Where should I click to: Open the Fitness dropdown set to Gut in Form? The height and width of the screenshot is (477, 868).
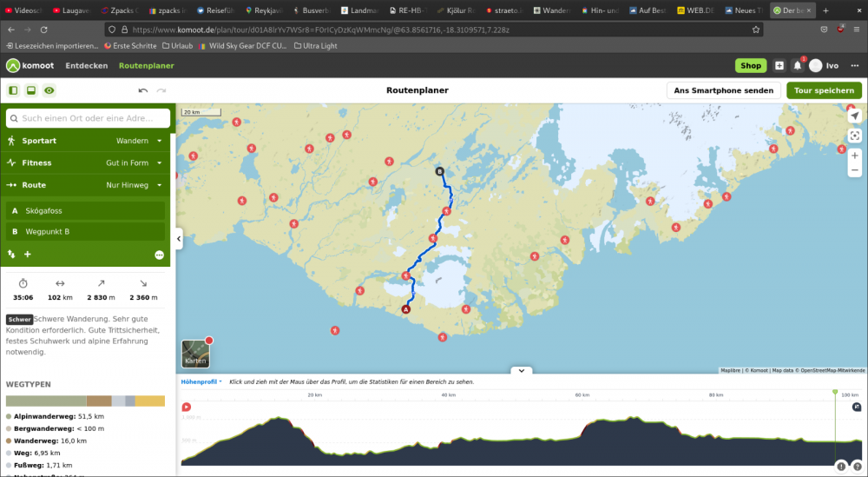tap(134, 162)
